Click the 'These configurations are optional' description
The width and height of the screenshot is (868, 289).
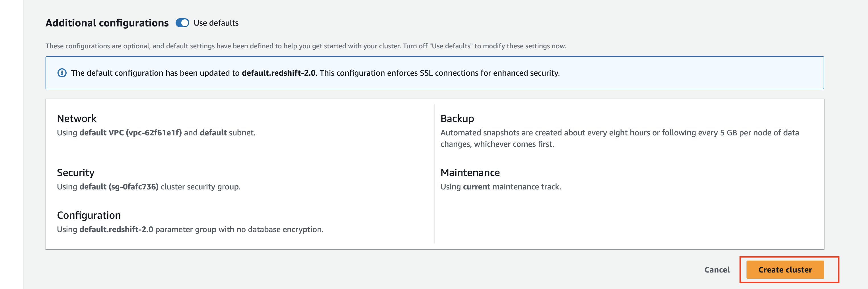coord(306,46)
